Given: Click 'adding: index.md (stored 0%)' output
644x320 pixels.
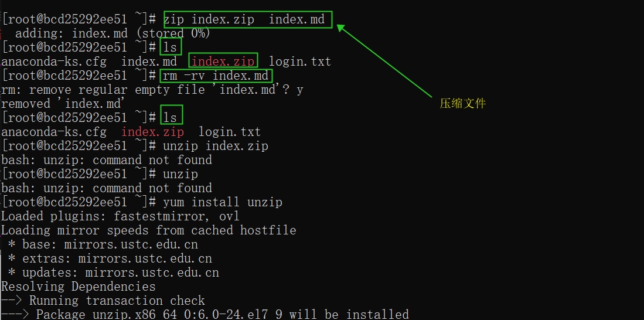Looking at the screenshot, I should [113, 33].
